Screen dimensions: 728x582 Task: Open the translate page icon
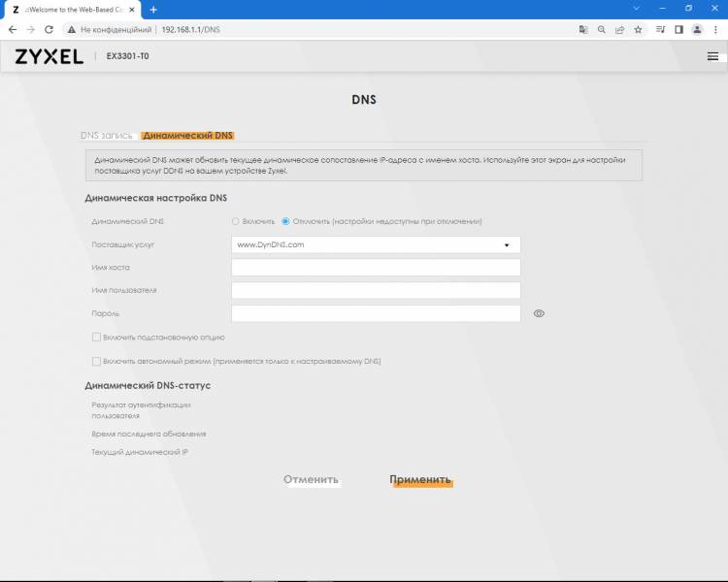(583, 30)
